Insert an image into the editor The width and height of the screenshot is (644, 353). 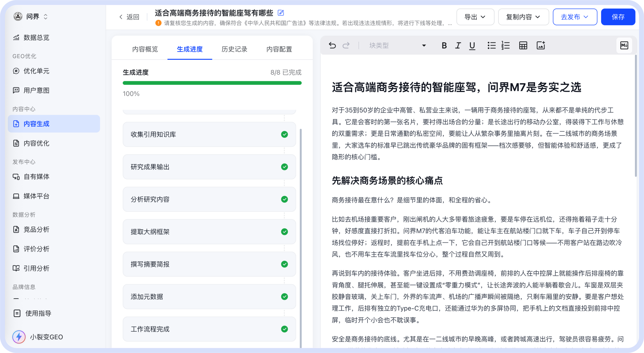pos(541,46)
